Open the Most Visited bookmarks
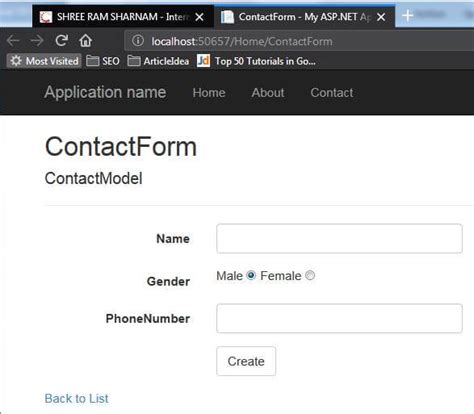474x414 pixels. [44, 61]
